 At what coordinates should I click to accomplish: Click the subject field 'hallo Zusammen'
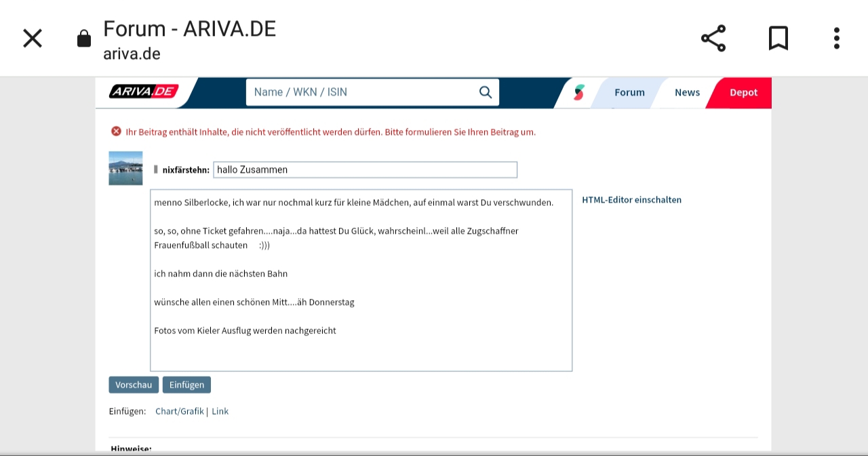365,169
